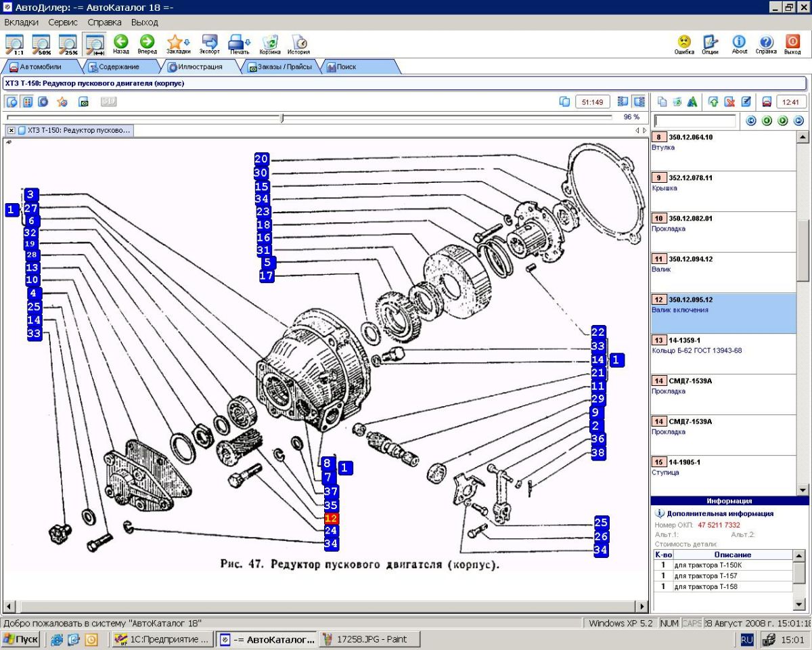Toggle the fit-to-width zoom button
812x650 pixels.
coord(94,43)
